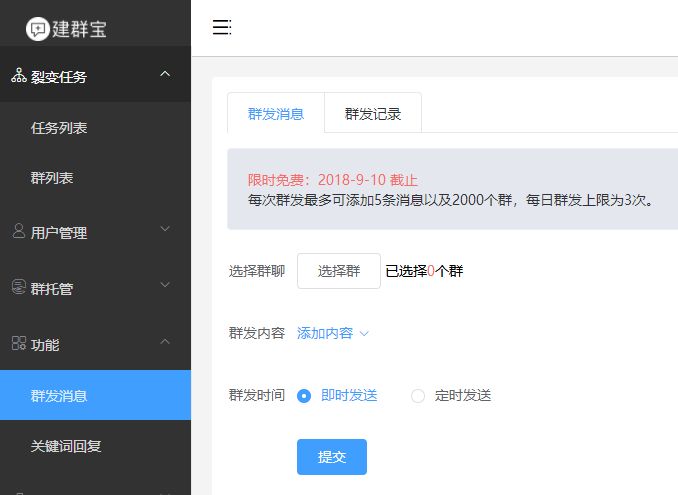Open the 添加内容 dropdown
This screenshot has width=678, height=495.
tap(333, 333)
